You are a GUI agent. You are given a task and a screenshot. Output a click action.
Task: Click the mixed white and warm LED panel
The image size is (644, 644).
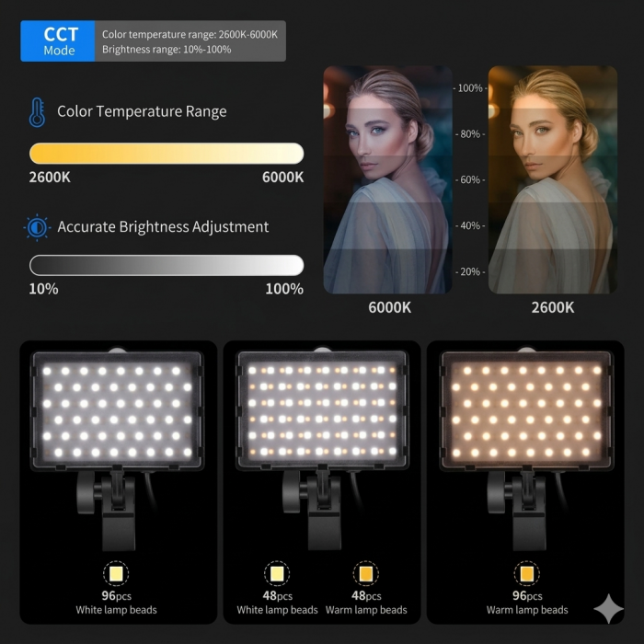click(321, 409)
